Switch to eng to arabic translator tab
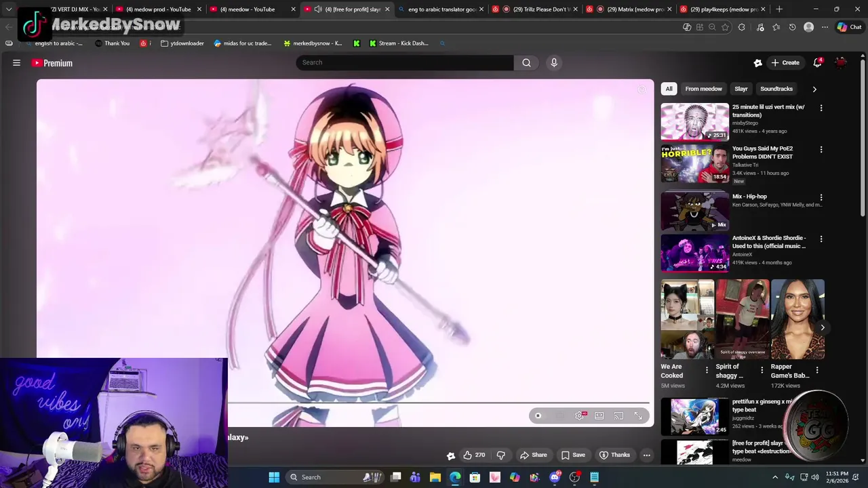The width and height of the screenshot is (868, 488). pos(441,9)
